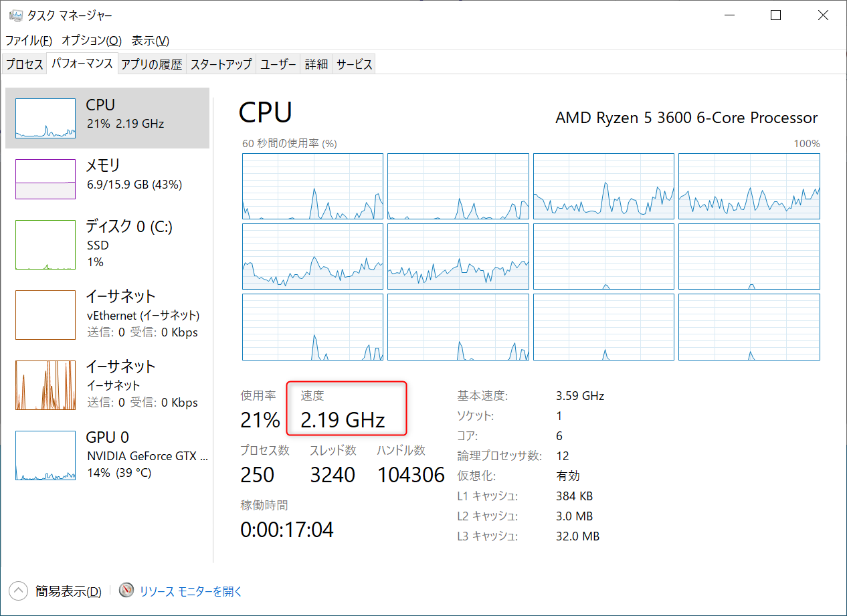Click the Task Manager title bar icon

(x=15, y=15)
